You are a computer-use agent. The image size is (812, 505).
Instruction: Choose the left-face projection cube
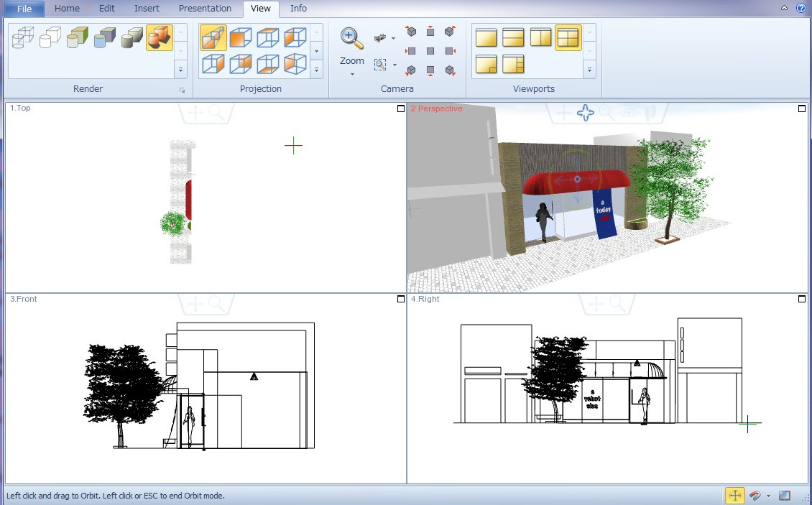click(x=295, y=37)
